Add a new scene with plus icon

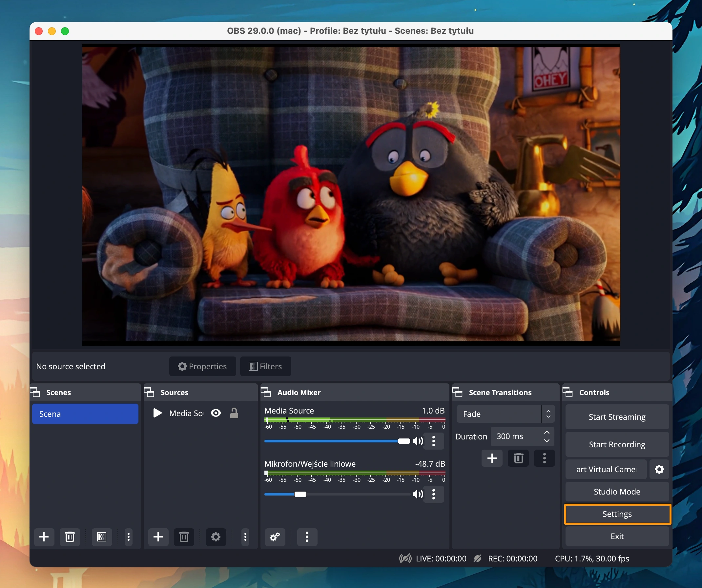click(x=44, y=537)
